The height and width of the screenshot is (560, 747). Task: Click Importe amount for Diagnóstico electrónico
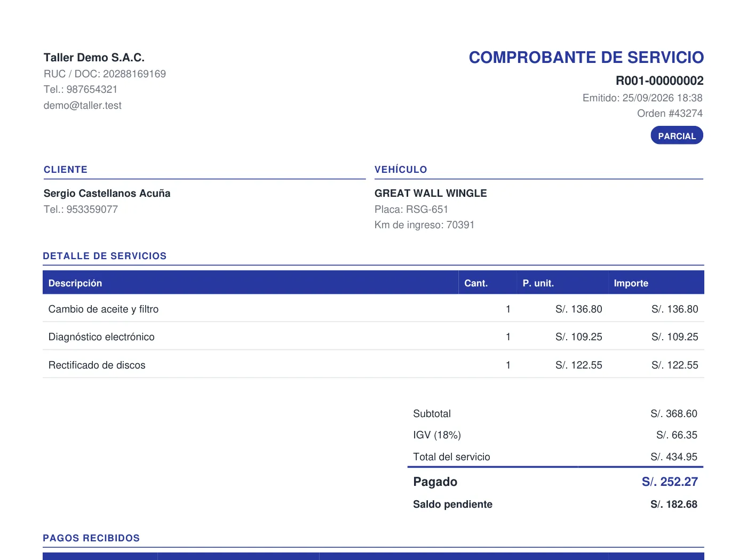coord(675,337)
